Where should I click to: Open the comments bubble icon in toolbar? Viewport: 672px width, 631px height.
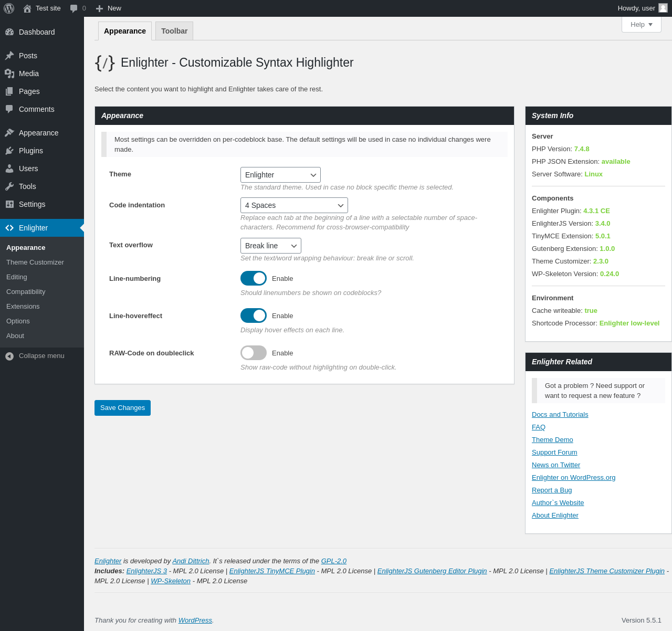(x=73, y=8)
